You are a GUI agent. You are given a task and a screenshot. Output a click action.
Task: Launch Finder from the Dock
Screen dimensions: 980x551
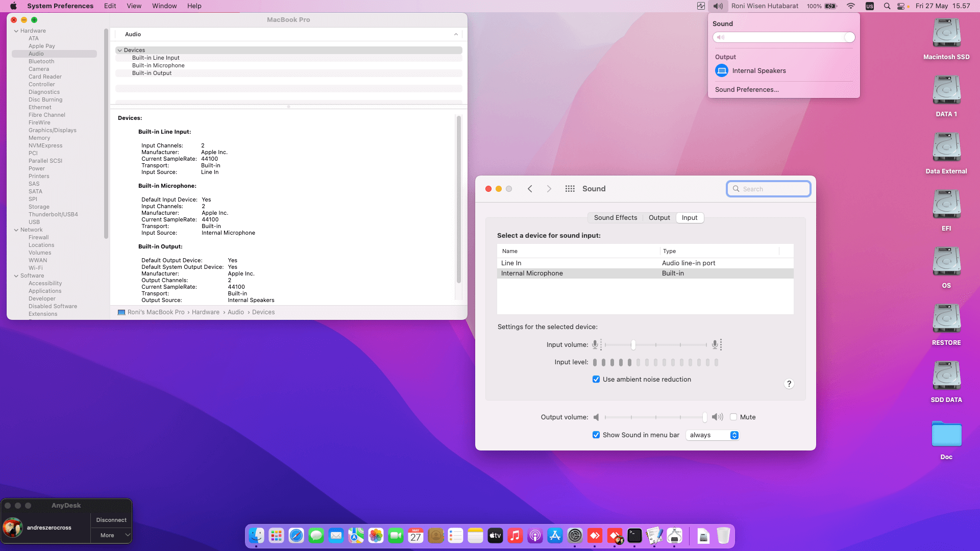click(256, 536)
